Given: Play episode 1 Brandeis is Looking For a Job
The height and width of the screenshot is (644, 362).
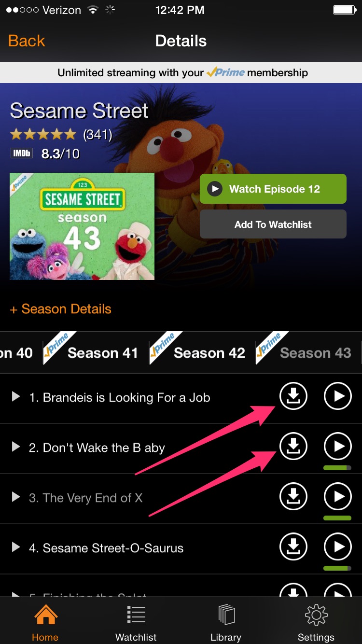Looking at the screenshot, I should click(x=337, y=396).
